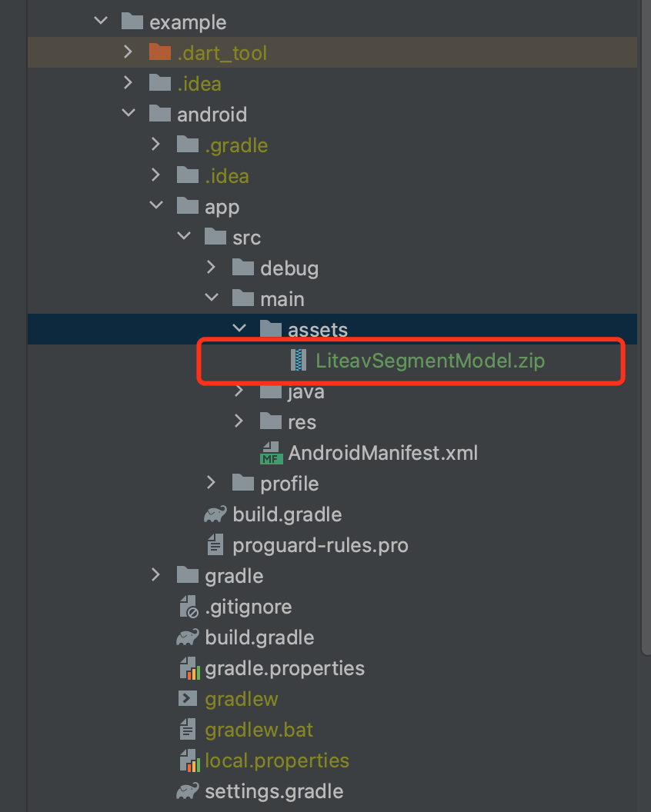Click the app build.gradle elephant icon
The height and width of the screenshot is (812, 651).
[215, 514]
